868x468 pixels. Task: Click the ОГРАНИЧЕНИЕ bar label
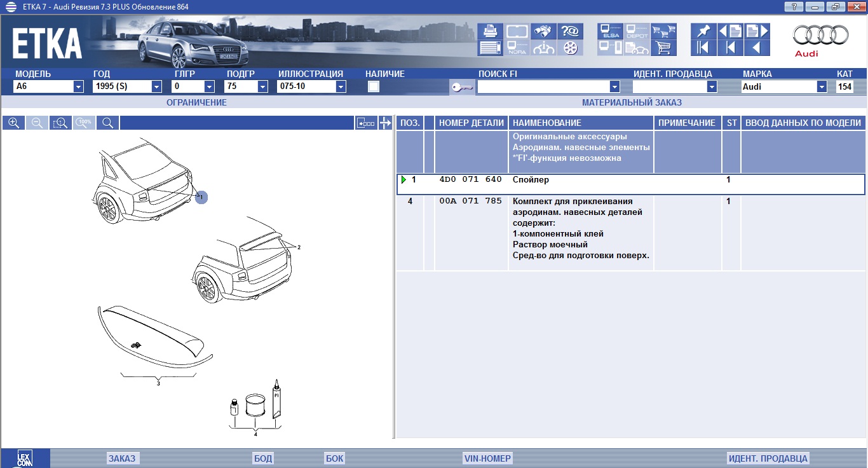pos(196,102)
